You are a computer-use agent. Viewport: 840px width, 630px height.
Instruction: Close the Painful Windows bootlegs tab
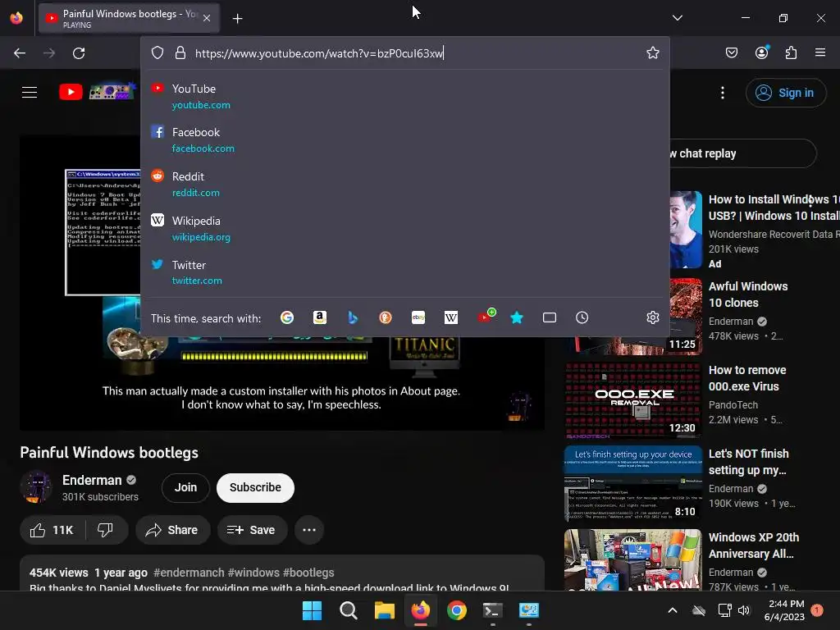[207, 18]
